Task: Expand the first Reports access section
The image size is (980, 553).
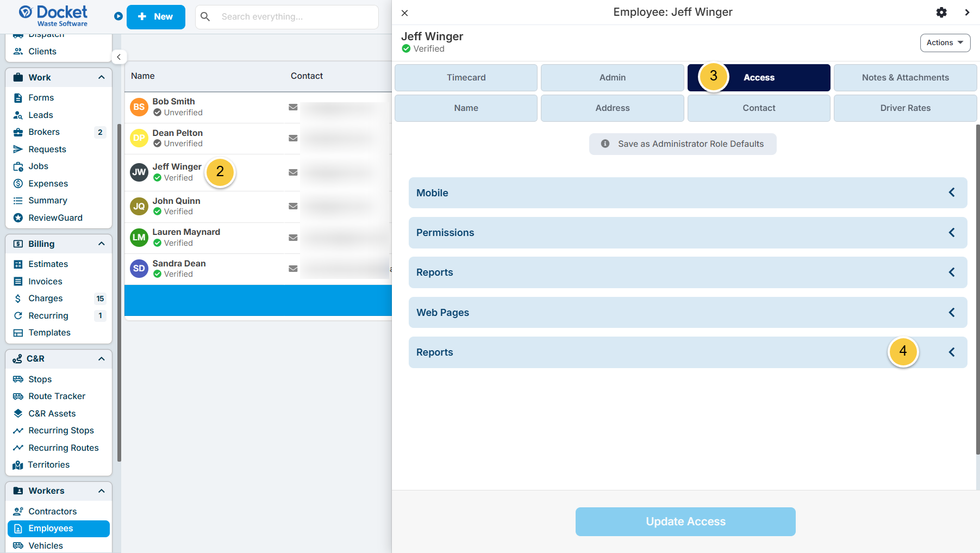Action: [x=688, y=272]
